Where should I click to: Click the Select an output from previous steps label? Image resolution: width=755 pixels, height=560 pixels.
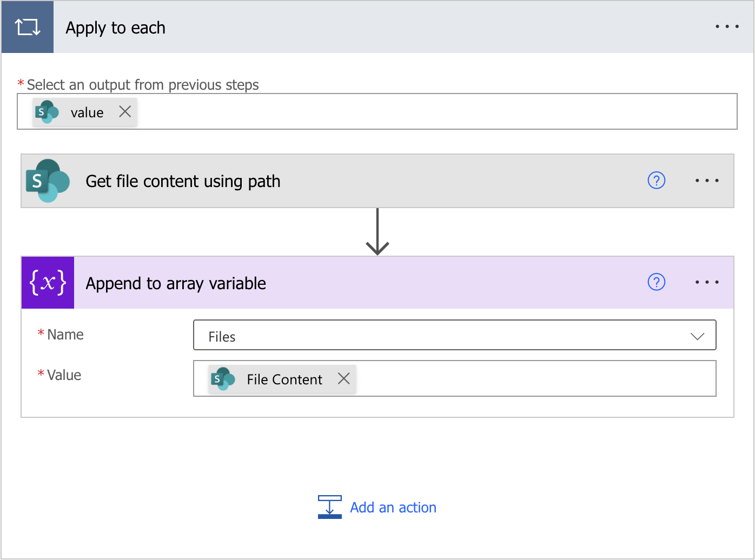coord(143,85)
